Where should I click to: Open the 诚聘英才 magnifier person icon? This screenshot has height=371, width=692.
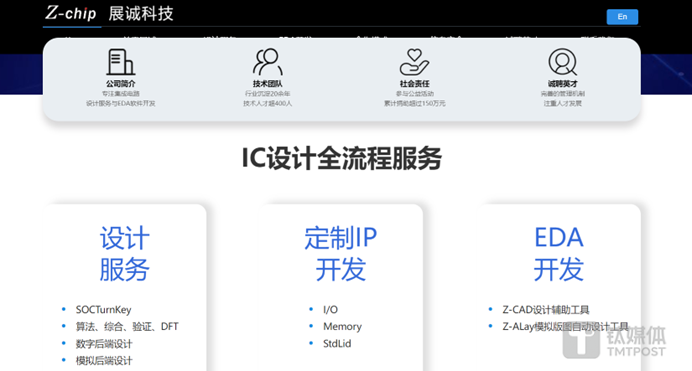[563, 62]
